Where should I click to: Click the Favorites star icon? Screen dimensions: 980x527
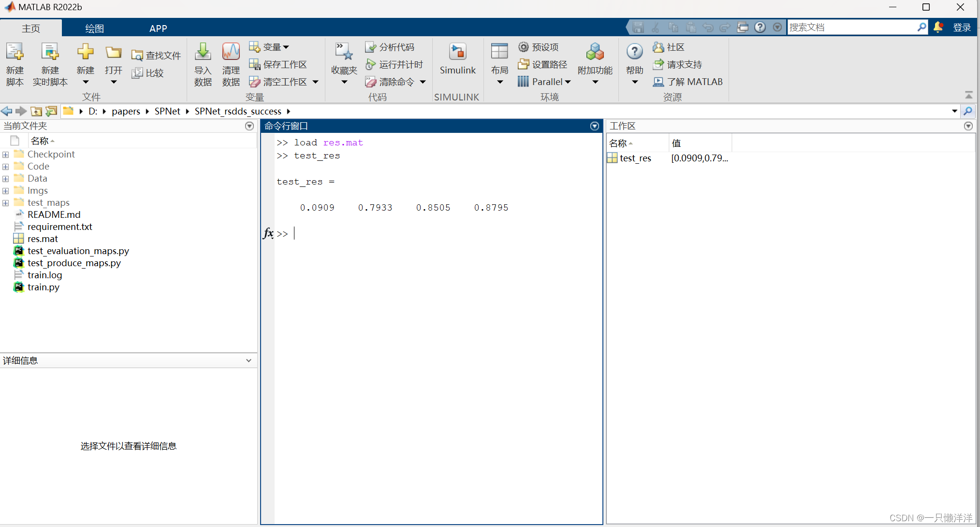click(x=344, y=52)
